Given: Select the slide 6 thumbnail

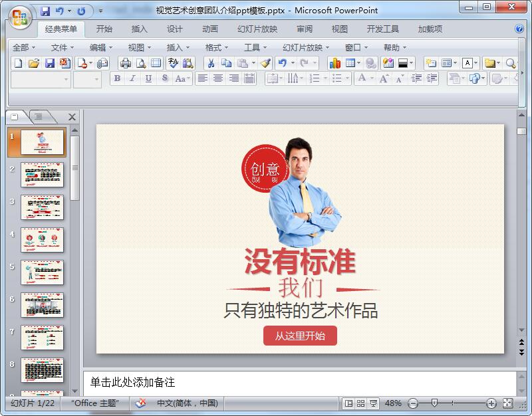Looking at the screenshot, I should (x=42, y=305).
